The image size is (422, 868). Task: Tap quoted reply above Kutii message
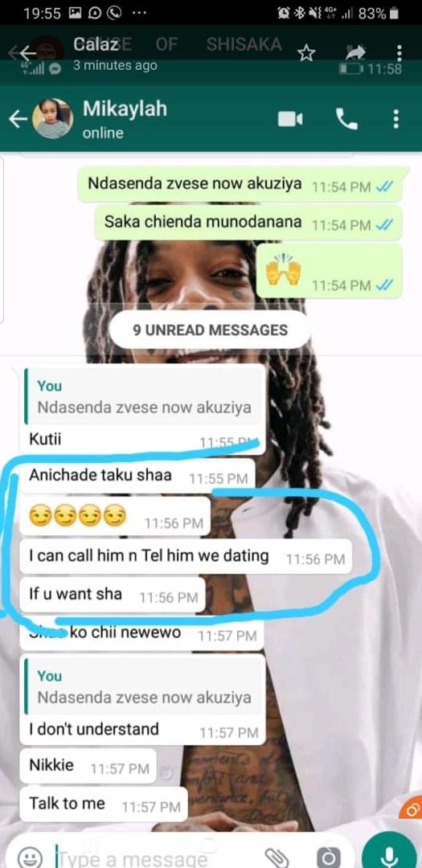point(144,398)
